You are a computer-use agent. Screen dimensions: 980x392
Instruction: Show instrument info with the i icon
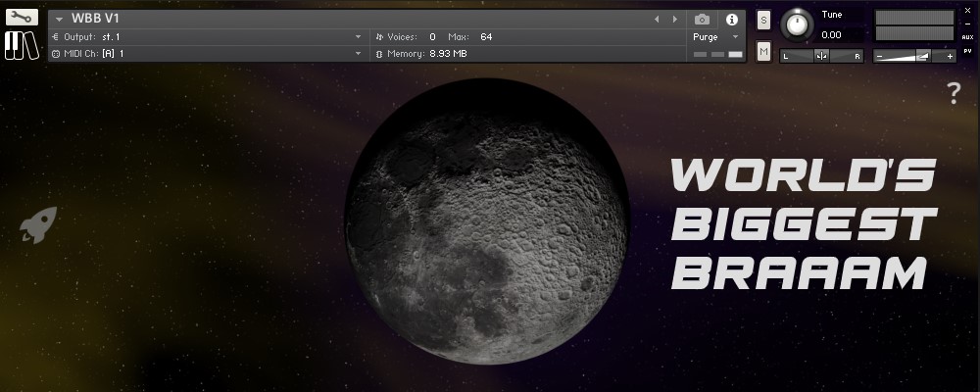point(731,20)
